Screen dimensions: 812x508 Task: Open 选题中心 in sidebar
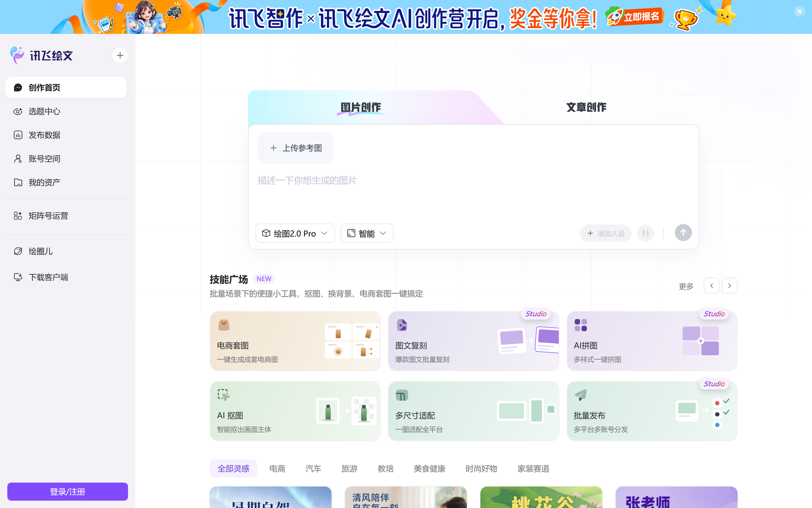coord(66,111)
